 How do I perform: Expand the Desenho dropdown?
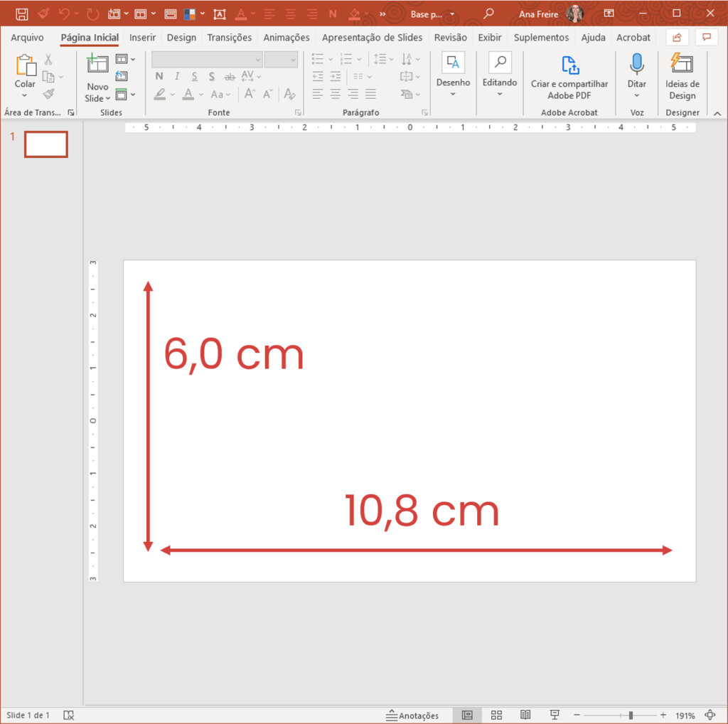tap(453, 94)
